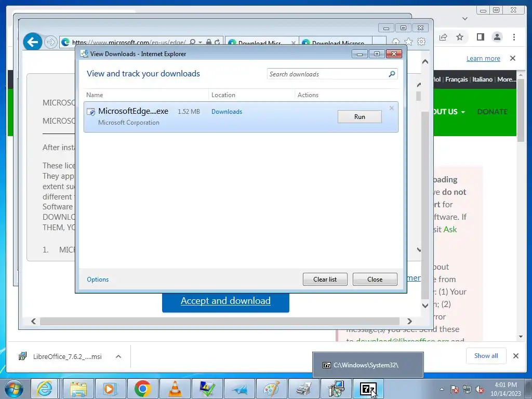The width and height of the screenshot is (532, 399).
Task: Open More languages link
Action: coord(506,79)
